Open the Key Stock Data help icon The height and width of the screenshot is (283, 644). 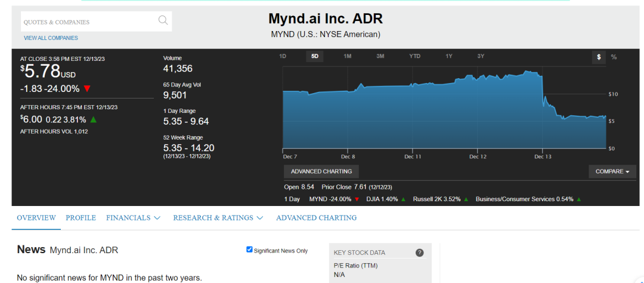click(419, 253)
